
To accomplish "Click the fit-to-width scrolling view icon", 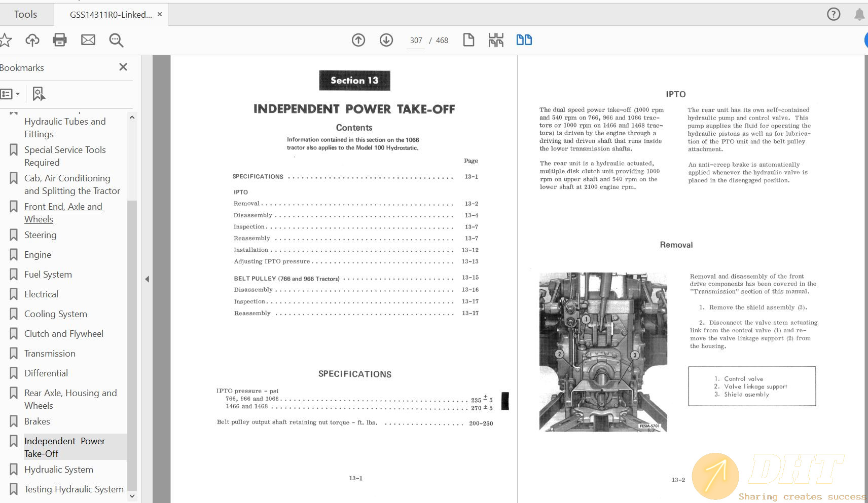I will point(496,40).
